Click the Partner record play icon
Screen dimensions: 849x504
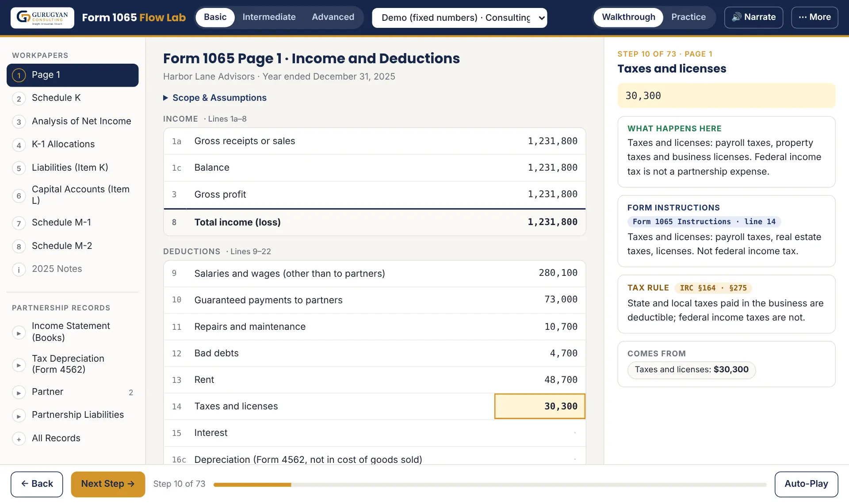coord(19,393)
